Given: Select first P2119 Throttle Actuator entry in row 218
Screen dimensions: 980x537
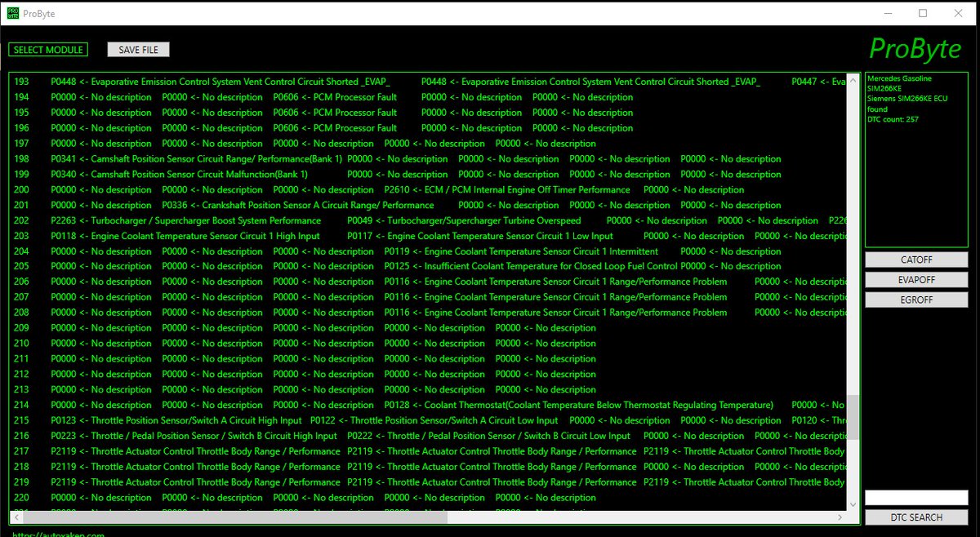Looking at the screenshot, I should pos(195,467).
